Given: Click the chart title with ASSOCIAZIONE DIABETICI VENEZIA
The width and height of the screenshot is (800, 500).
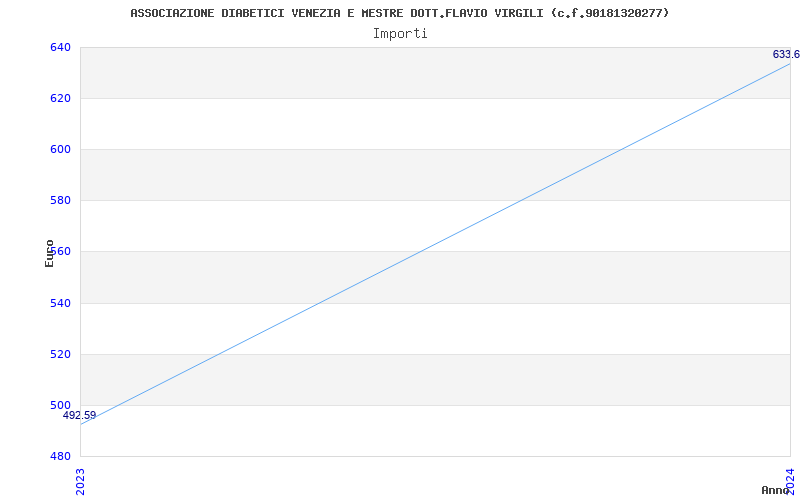Looking at the screenshot, I should (399, 13).
